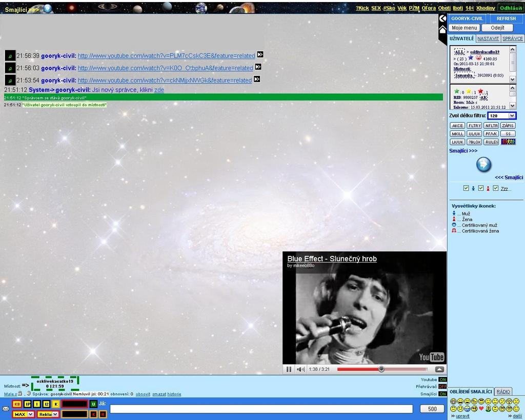Collapse sidebar with double-chevron arrow icon
525x420 pixels.
tap(442, 18)
